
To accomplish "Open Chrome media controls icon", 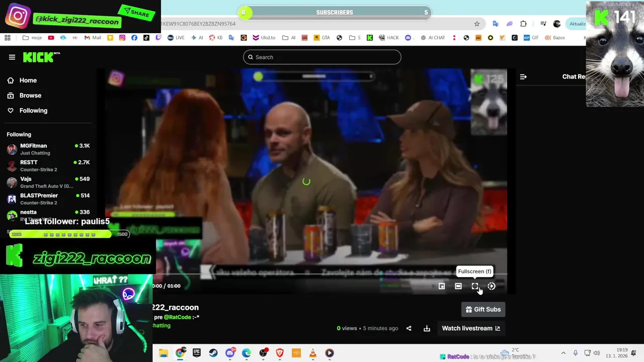I will tap(543, 24).
